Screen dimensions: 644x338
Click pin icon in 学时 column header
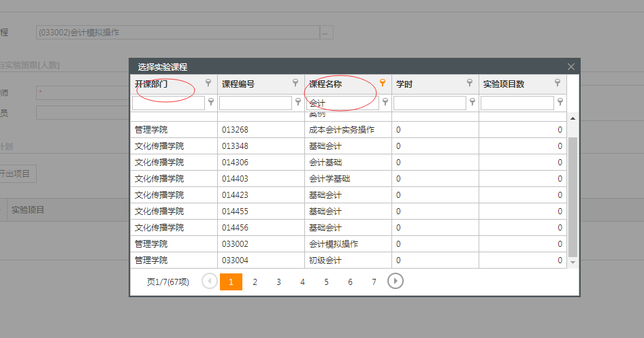tap(470, 83)
